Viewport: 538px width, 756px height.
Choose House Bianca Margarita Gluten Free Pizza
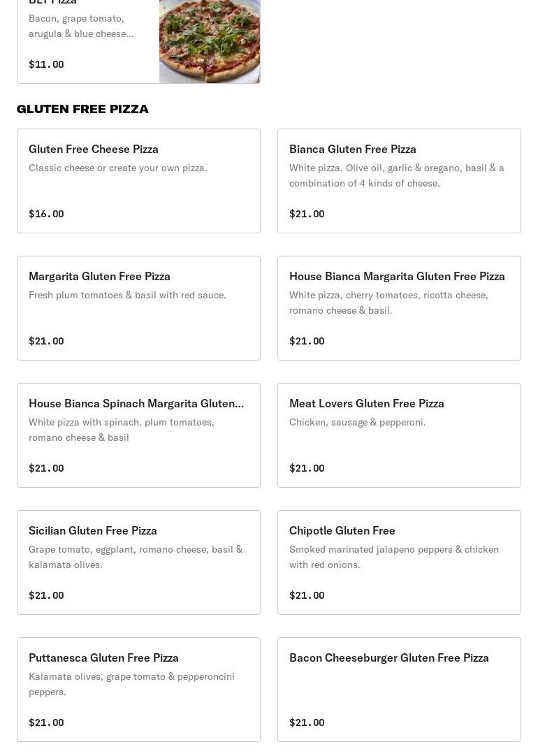pyautogui.click(x=397, y=276)
